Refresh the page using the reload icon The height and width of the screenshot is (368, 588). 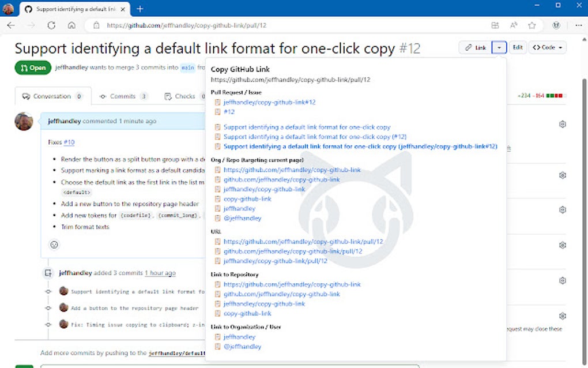[51, 25]
